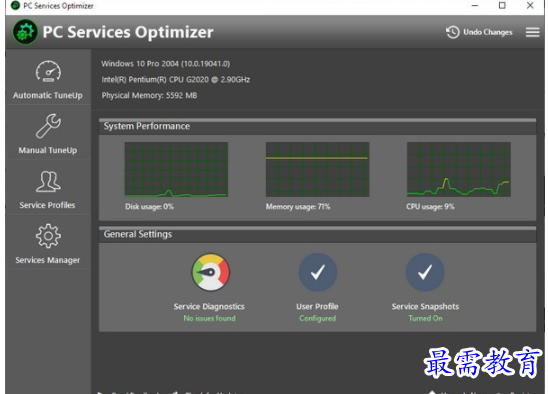Click the 'CPU usage: 9%' text

[x=430, y=207]
